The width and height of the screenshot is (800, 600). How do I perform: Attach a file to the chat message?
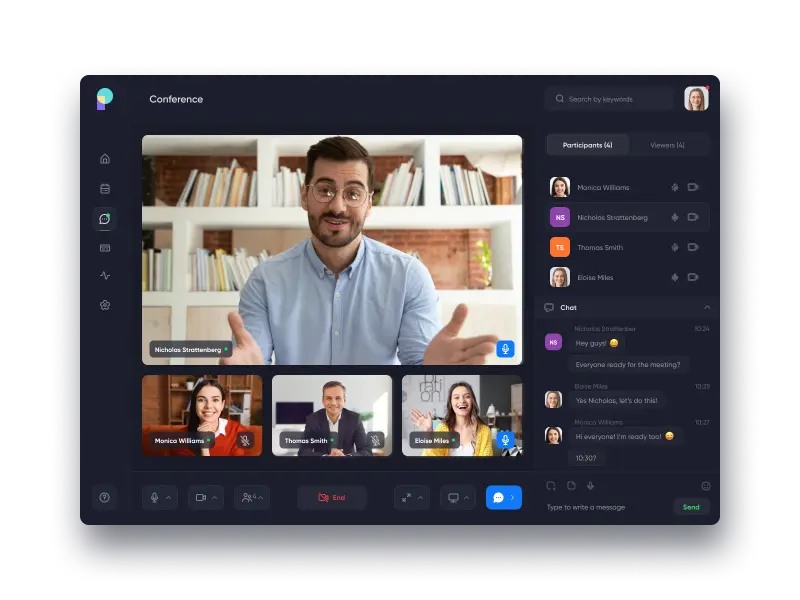[x=570, y=485]
